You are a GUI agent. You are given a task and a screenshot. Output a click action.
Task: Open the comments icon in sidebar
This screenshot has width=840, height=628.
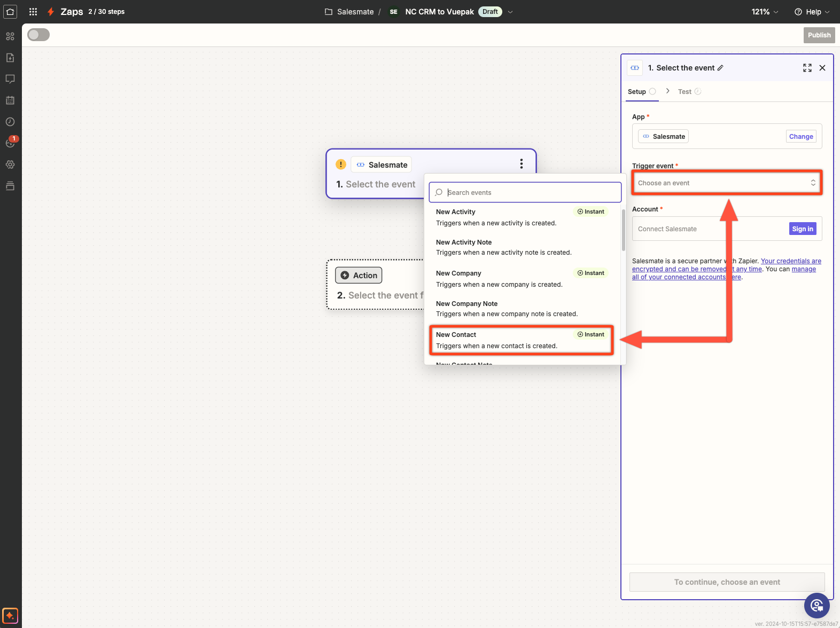(x=10, y=79)
